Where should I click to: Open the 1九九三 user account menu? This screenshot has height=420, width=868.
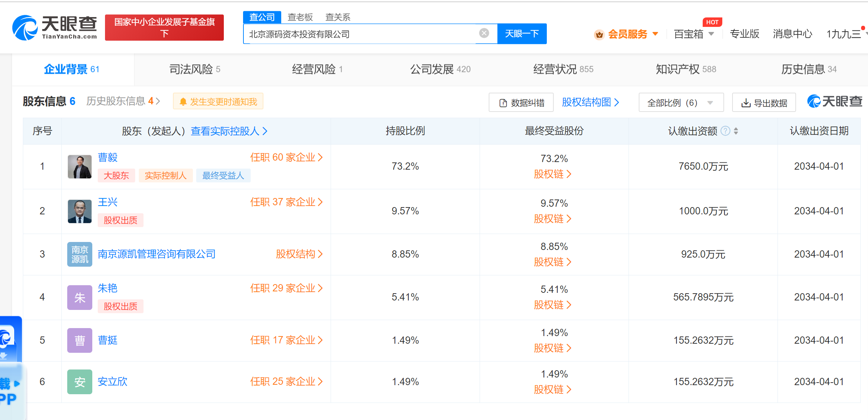click(847, 34)
